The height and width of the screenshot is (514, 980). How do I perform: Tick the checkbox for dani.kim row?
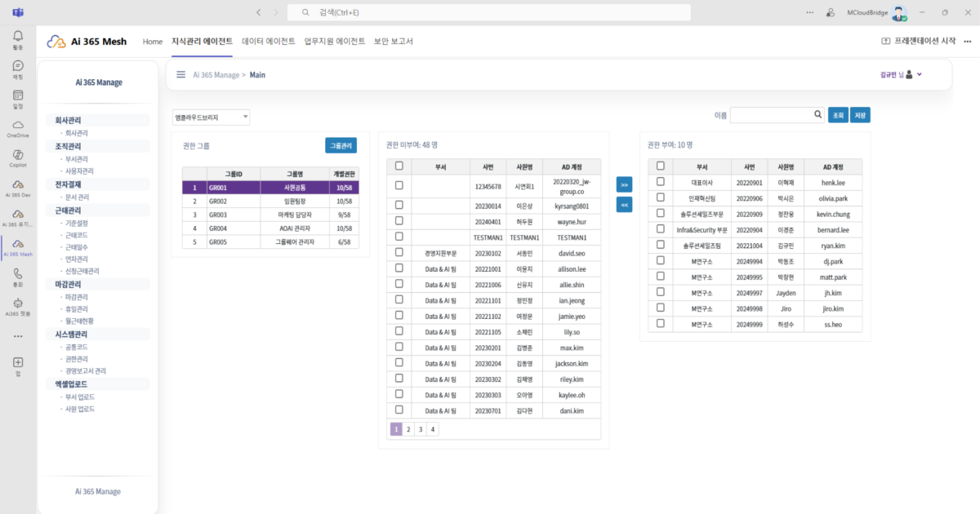click(399, 410)
